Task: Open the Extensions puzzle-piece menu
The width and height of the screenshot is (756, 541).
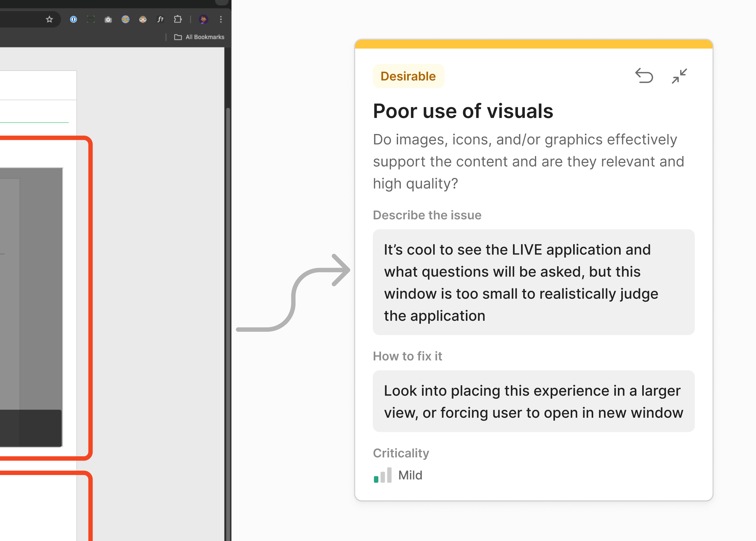Action: point(178,19)
